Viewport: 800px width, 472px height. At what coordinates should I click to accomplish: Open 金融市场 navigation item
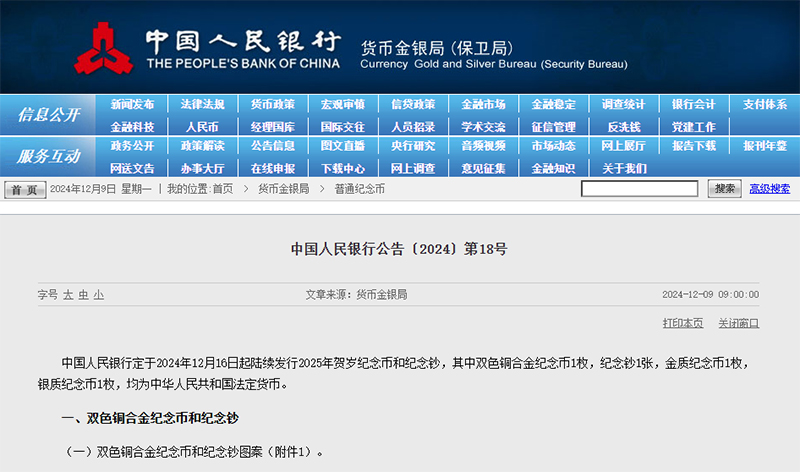point(483,104)
